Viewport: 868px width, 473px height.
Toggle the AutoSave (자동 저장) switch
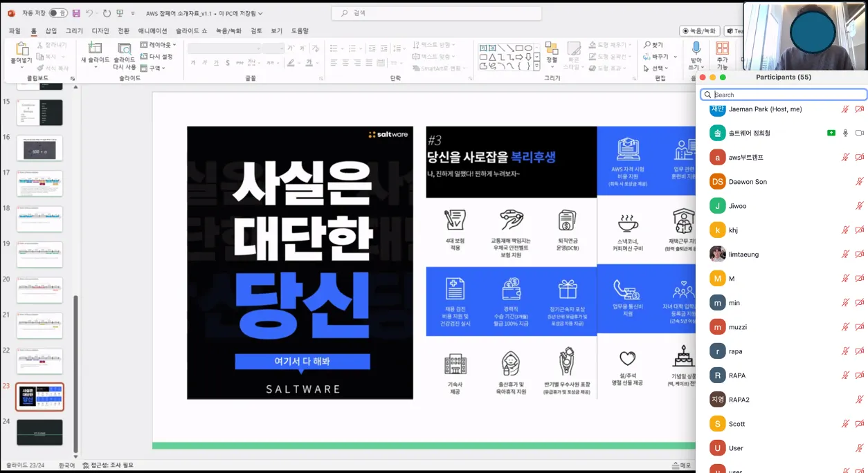(58, 13)
